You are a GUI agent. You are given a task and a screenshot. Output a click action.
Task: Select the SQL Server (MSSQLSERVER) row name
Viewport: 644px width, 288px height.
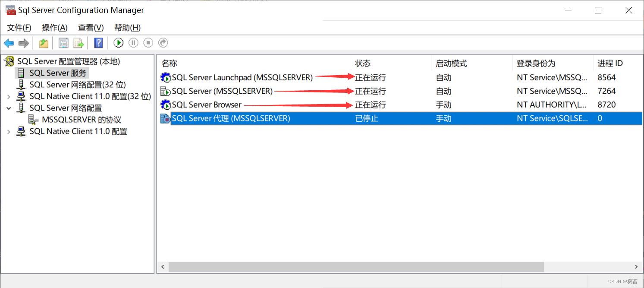click(x=223, y=91)
